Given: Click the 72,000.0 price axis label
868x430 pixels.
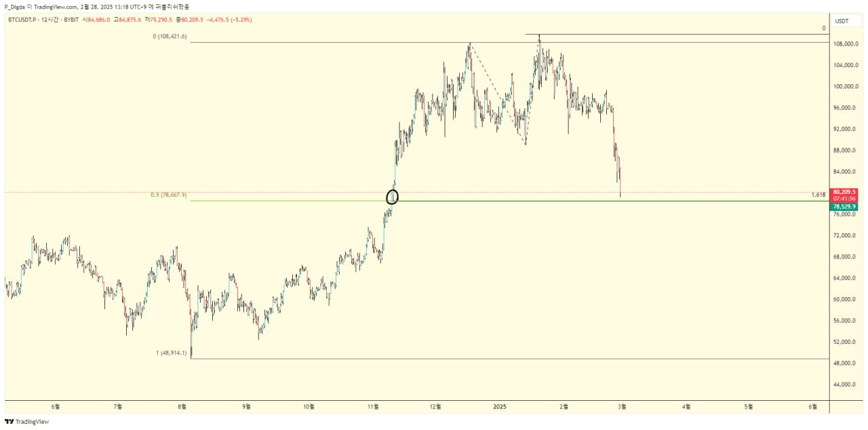Looking at the screenshot, I should coord(845,235).
